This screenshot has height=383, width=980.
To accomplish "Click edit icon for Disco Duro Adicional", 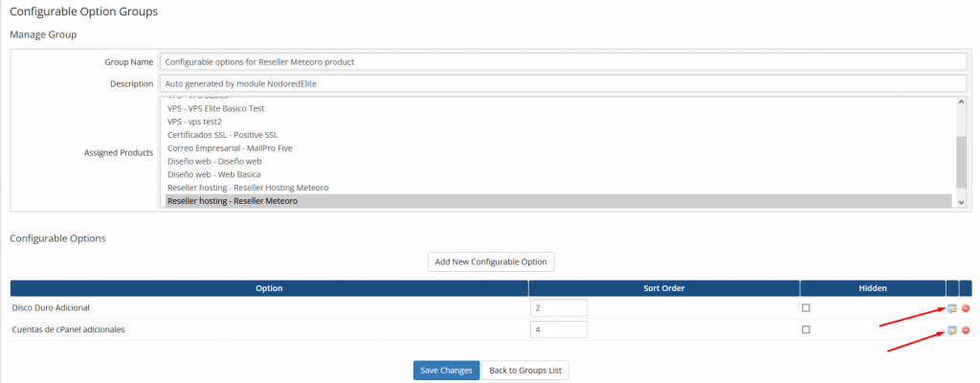I will [x=951, y=307].
